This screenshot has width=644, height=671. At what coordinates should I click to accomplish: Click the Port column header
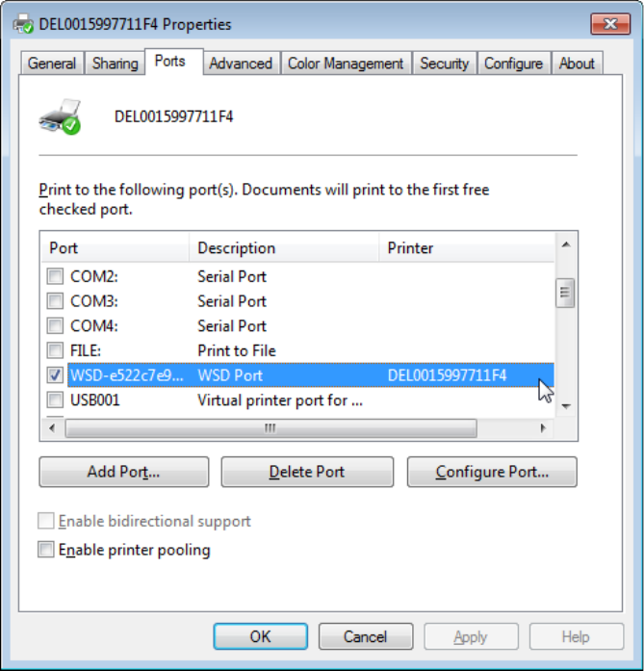pyautogui.click(x=114, y=248)
